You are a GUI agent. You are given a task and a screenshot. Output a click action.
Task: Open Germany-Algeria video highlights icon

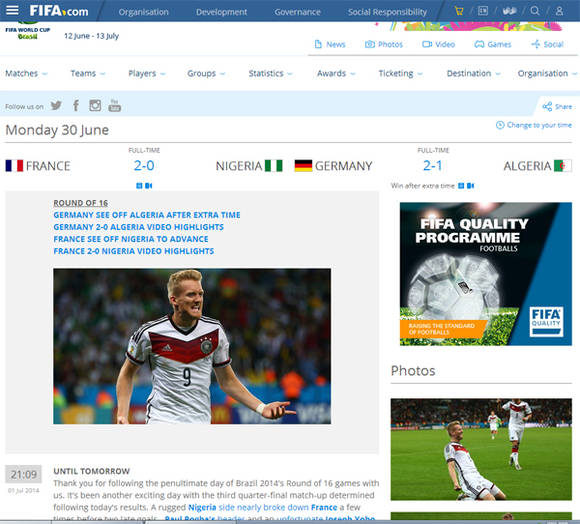tap(470, 186)
